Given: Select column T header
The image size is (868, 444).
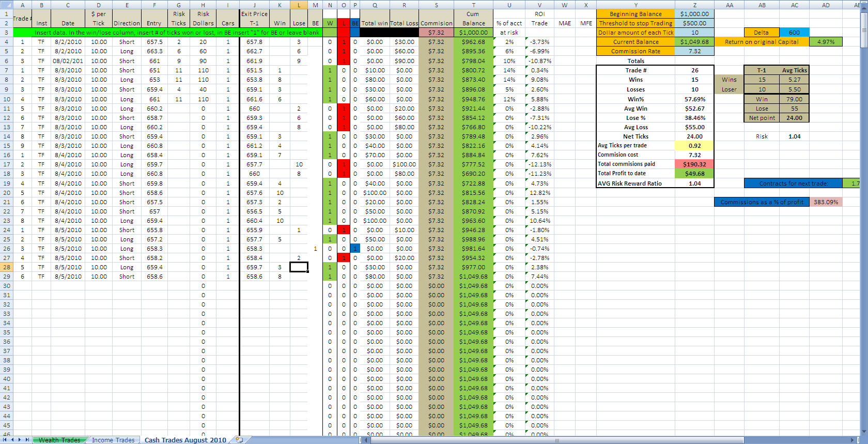Looking at the screenshot, I should coord(473,5).
